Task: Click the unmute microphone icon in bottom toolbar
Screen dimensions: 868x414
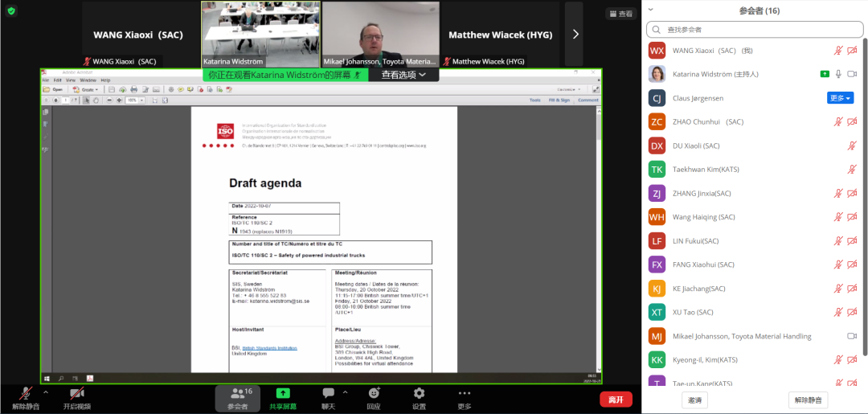Action: click(26, 393)
